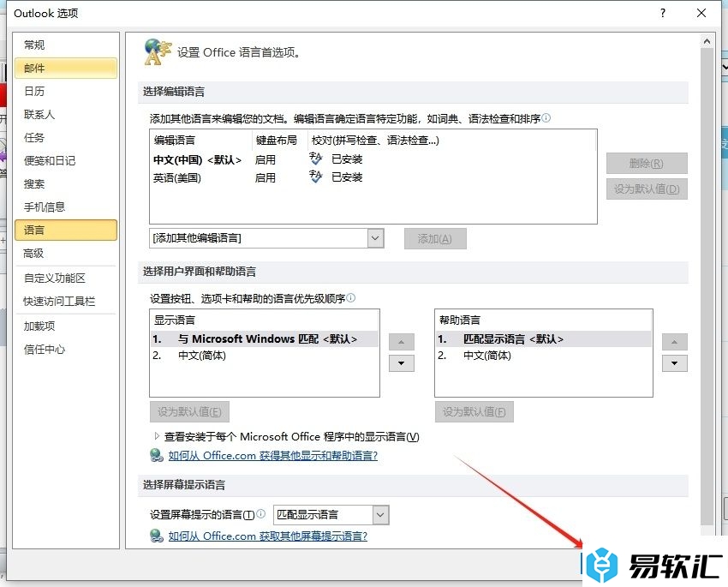The width and height of the screenshot is (728, 587).
Task: Close the Outlook 选项 dialog
Action: (701, 13)
